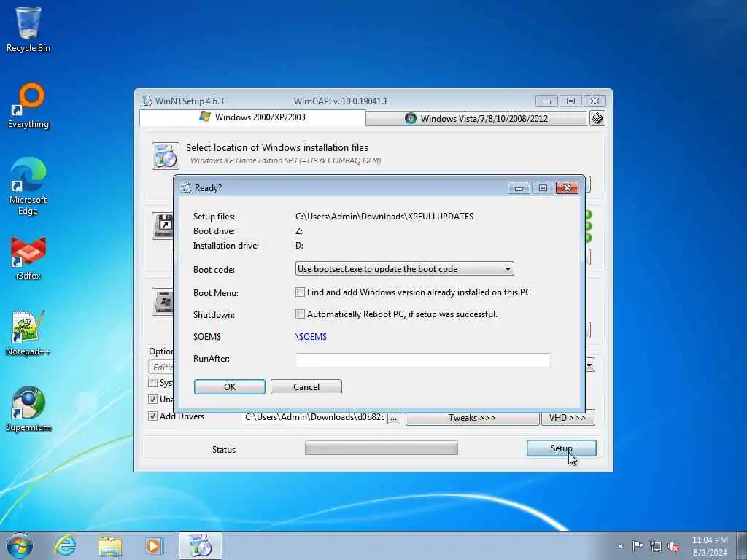Switch to the Windows Vista/7/8/10/2008/2012 tab
The height and width of the screenshot is (560, 747).
[476, 118]
